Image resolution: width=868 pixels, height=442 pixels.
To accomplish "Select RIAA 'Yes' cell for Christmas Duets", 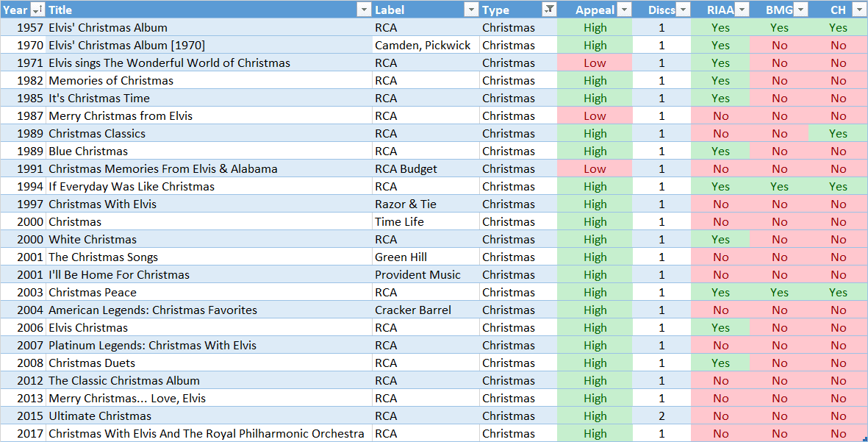I will point(720,363).
